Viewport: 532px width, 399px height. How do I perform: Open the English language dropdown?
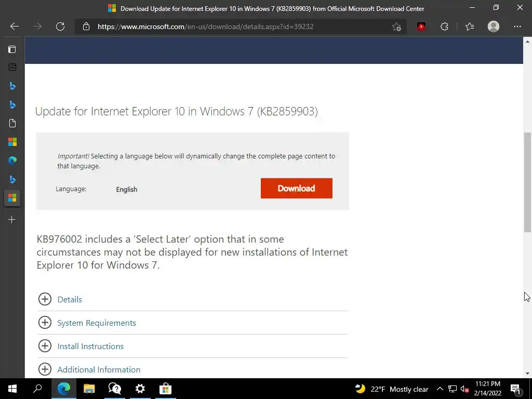tap(127, 189)
